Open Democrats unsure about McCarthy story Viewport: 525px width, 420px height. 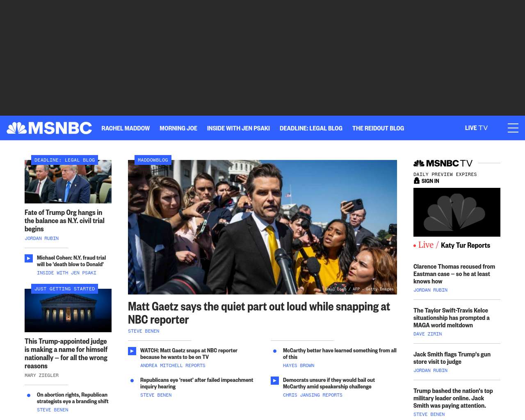(x=329, y=383)
